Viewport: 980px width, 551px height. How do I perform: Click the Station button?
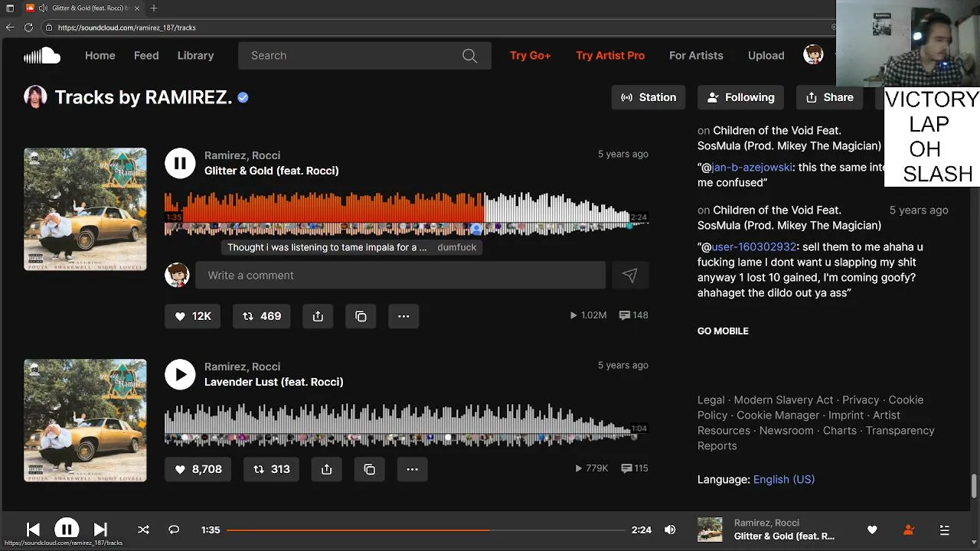pos(648,97)
